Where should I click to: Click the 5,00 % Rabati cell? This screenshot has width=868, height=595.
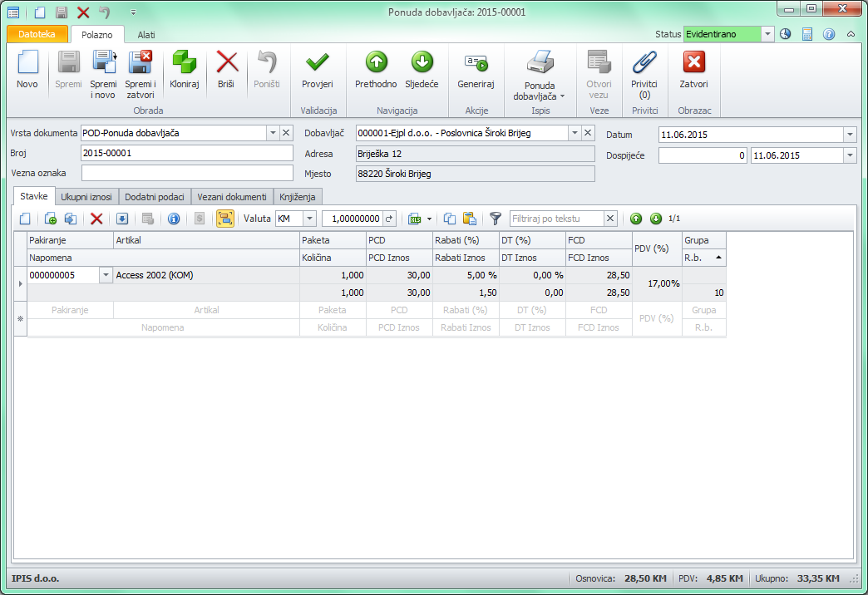coord(466,275)
